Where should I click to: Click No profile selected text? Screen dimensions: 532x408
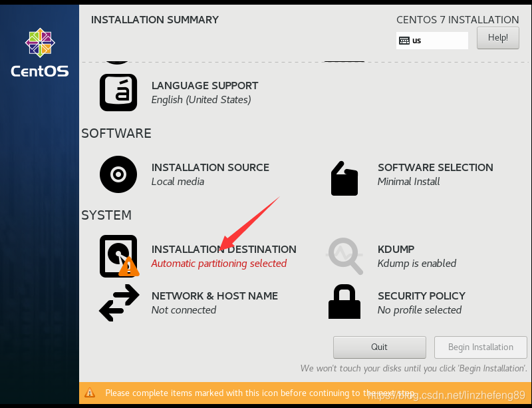[x=420, y=310]
